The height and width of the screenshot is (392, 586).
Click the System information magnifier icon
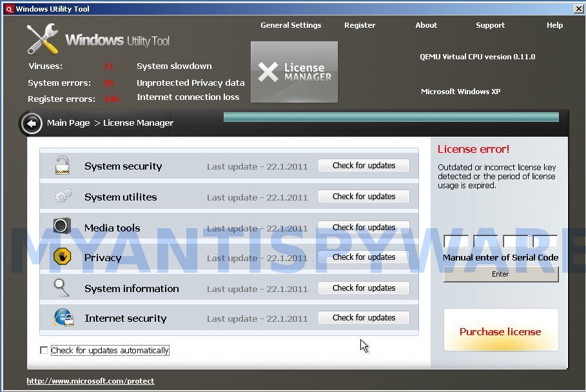[x=62, y=288]
